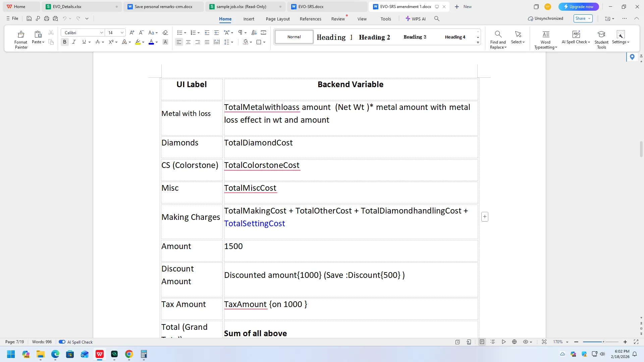
Task: Toggle bold formatting button
Action: click(x=65, y=42)
